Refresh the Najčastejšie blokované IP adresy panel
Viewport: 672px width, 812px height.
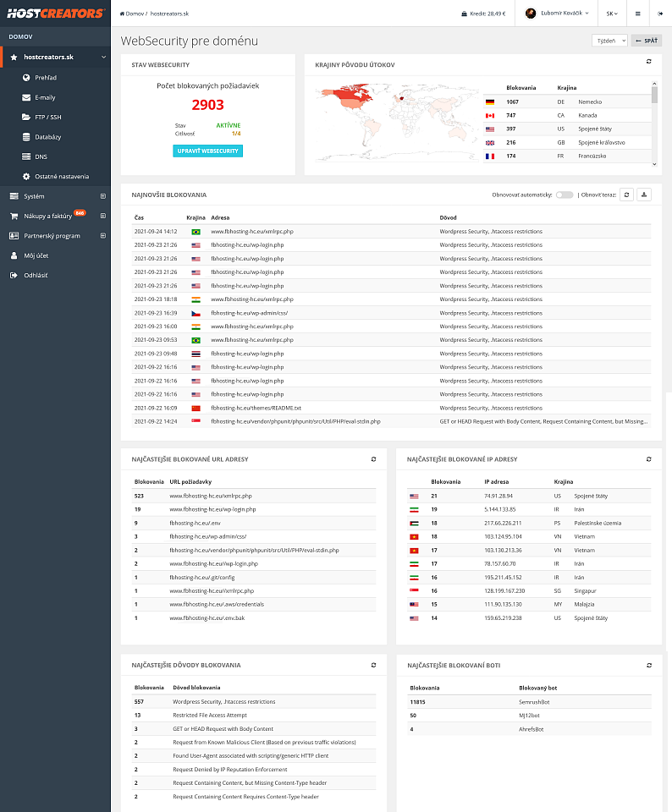[648, 459]
